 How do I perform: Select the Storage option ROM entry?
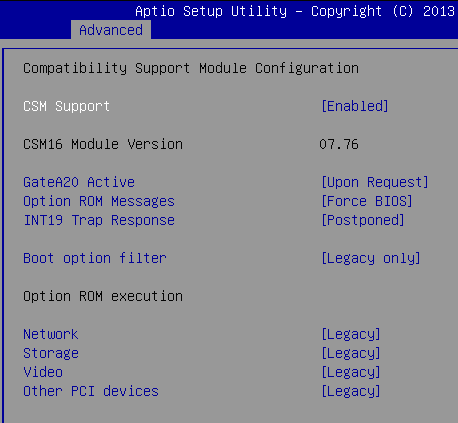51,353
